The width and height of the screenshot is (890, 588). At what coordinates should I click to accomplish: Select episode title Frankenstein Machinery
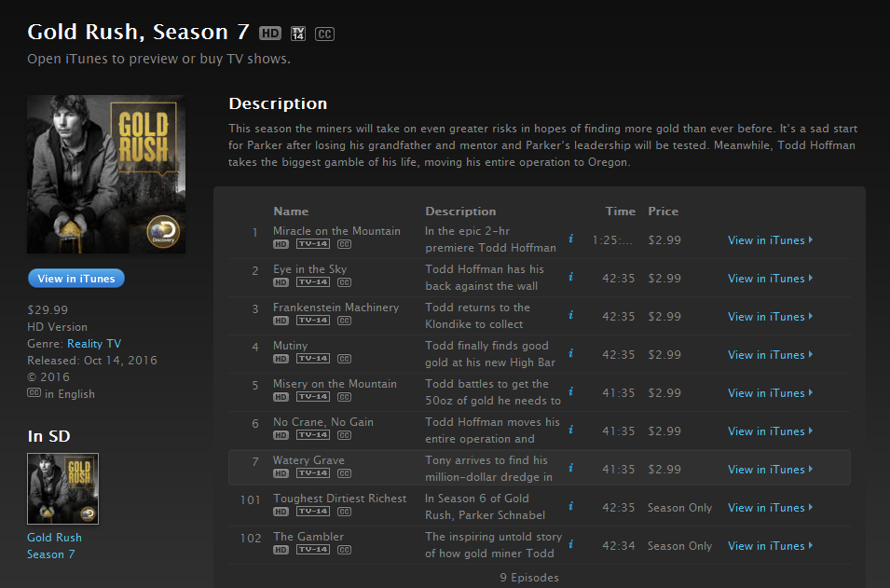coord(336,308)
